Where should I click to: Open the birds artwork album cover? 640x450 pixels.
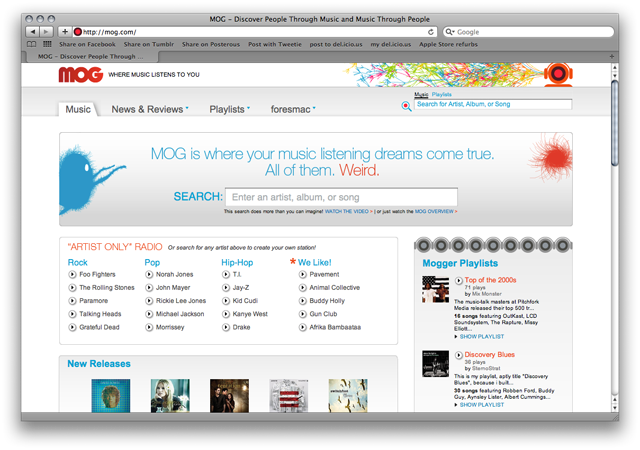(348, 396)
